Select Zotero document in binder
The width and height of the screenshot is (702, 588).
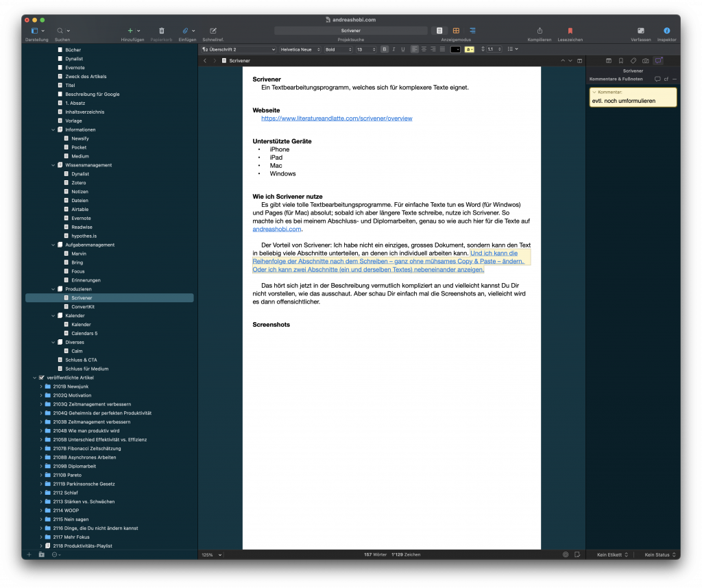[78, 183]
